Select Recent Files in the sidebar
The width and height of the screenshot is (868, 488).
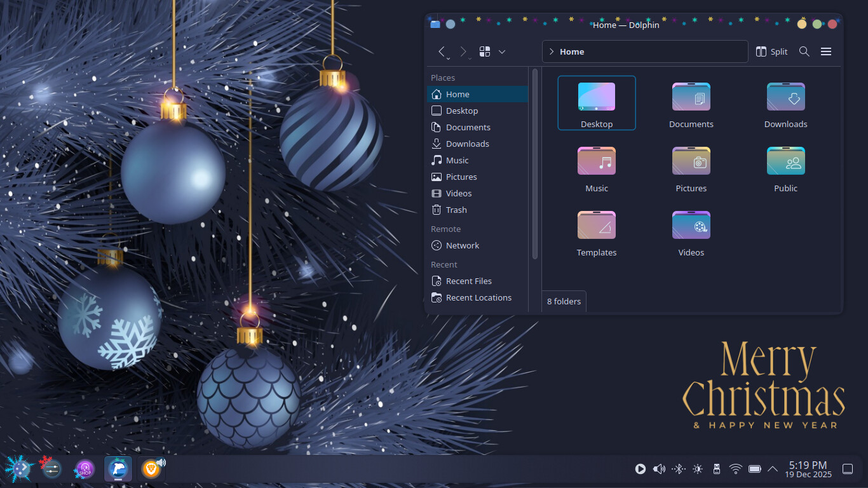[468, 281]
